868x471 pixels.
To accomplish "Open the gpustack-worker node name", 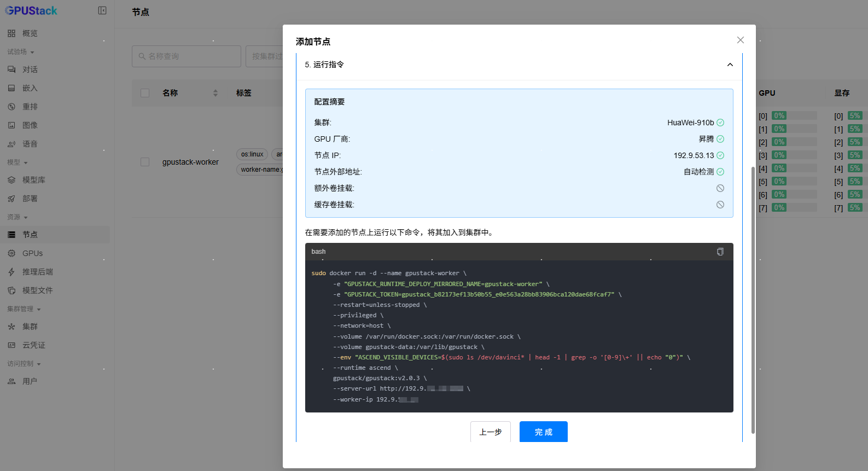I will pos(190,162).
